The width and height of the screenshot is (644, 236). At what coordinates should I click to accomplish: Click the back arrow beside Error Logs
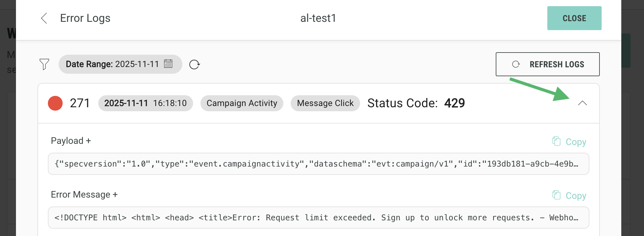tap(44, 18)
